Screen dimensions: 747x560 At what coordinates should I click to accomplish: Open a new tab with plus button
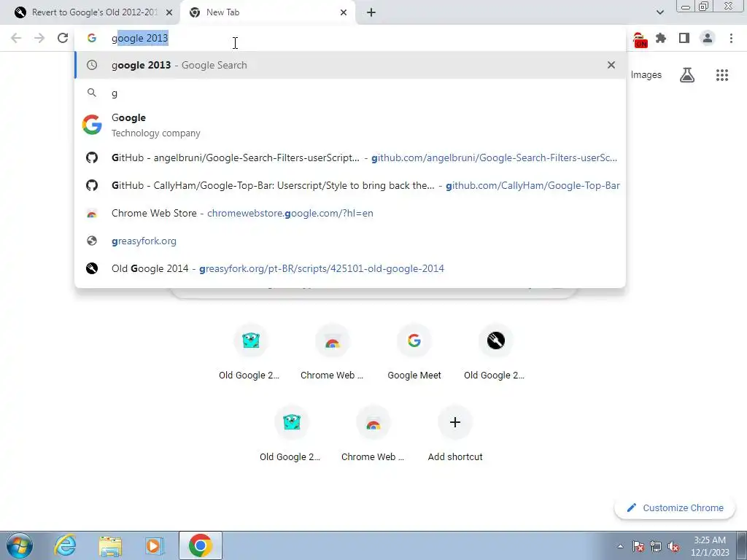pos(371,12)
